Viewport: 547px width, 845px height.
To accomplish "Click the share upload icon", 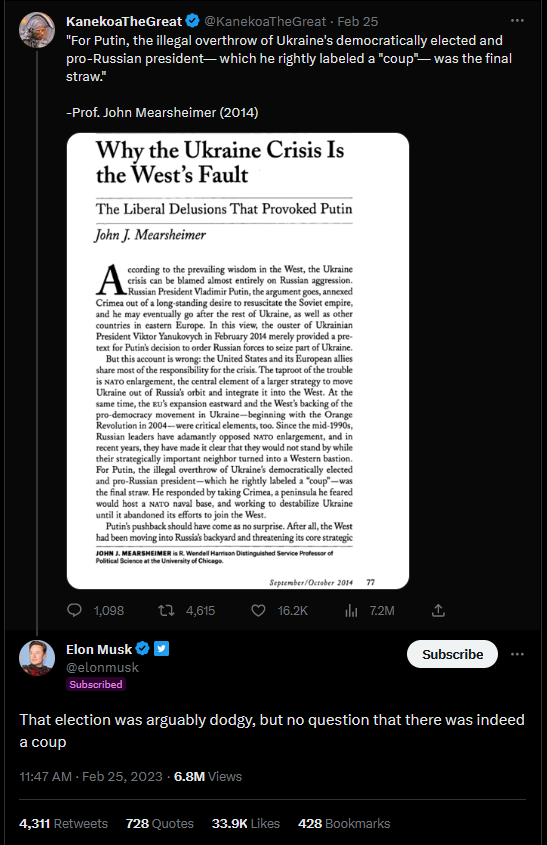I will click(x=438, y=610).
